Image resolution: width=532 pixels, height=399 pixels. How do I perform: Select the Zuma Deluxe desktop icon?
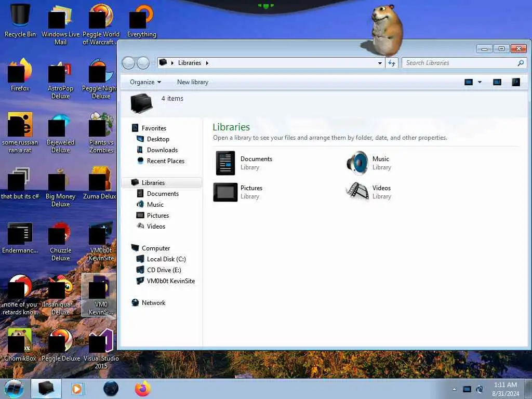point(101,183)
